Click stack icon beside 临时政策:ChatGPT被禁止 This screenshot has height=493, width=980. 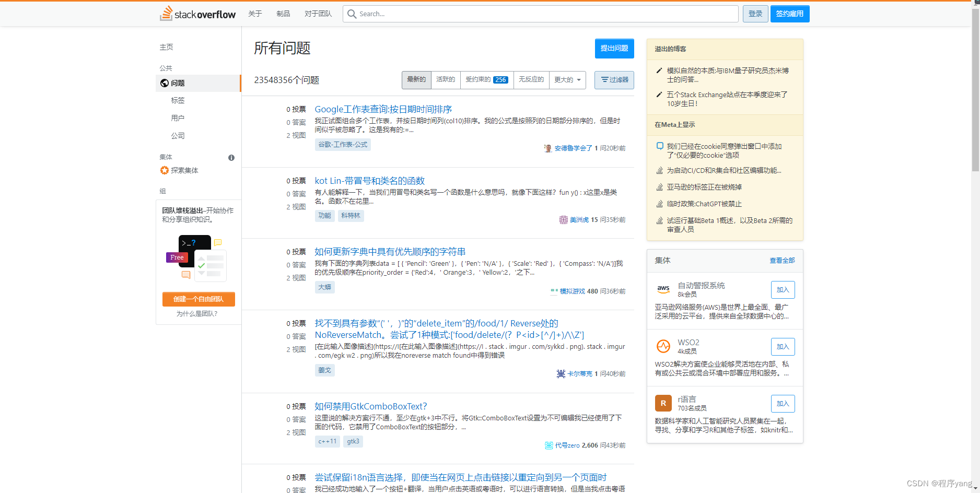tap(660, 204)
